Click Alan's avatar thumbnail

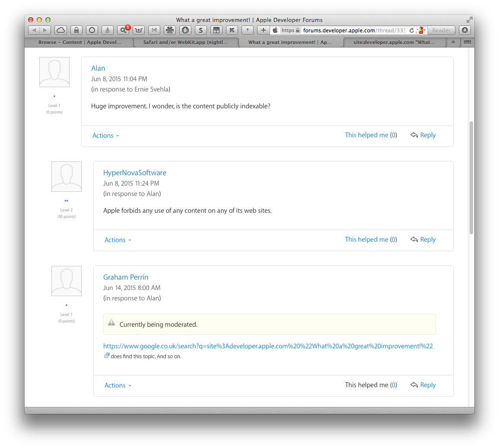click(x=54, y=72)
